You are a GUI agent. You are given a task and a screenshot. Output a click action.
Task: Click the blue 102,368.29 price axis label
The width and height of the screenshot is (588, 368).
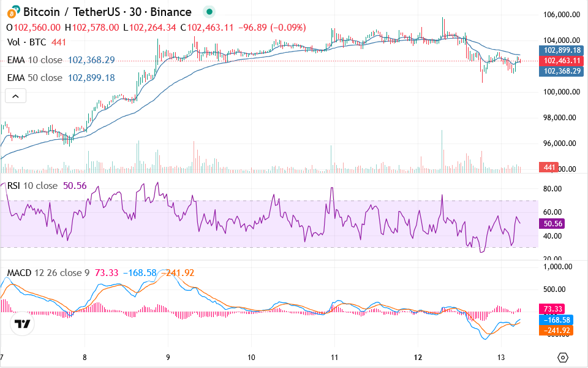[x=562, y=71]
